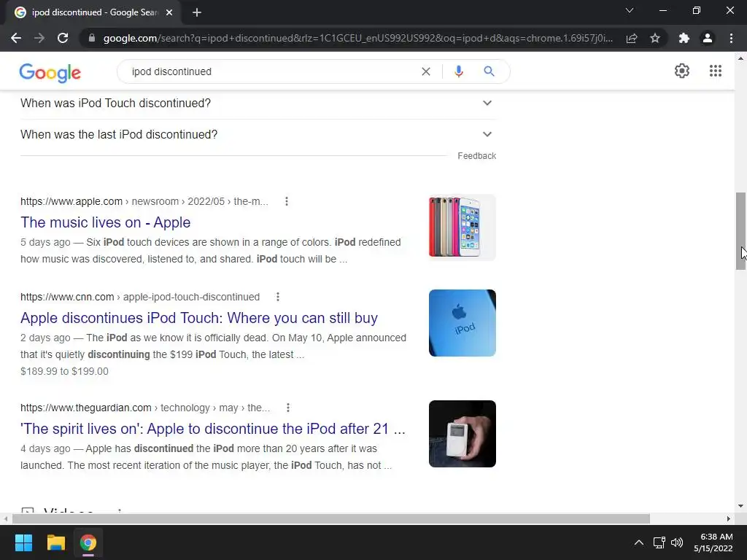
Task: Open Google quick settings gear
Action: tap(682, 71)
